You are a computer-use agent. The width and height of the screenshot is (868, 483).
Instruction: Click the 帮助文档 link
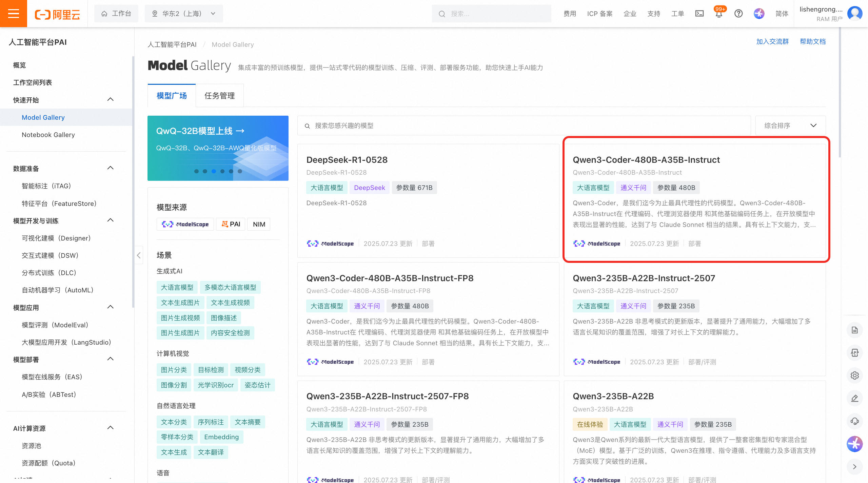(x=812, y=41)
